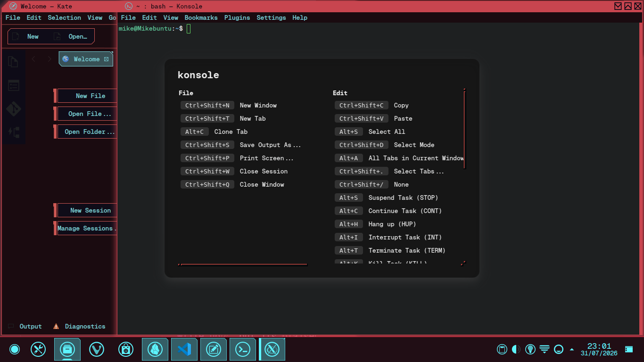Open Konsole's Bookmarks menu
Image resolution: width=644 pixels, height=362 pixels.
pyautogui.click(x=201, y=17)
